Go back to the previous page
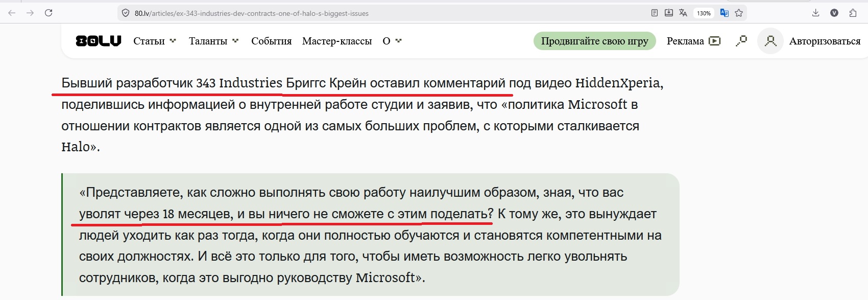The width and height of the screenshot is (868, 300). (x=12, y=13)
